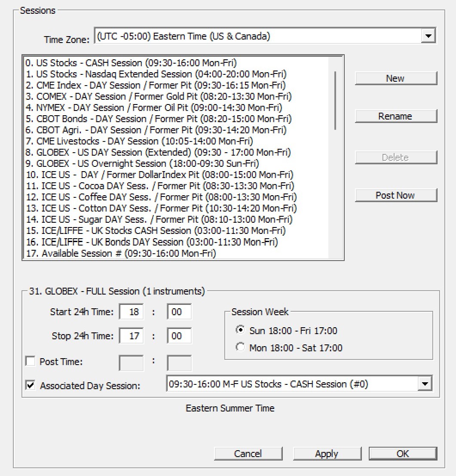Select '14. ICE US - Sugar DAY Sess.' row
The width and height of the screenshot is (456, 476).
coord(177,219)
